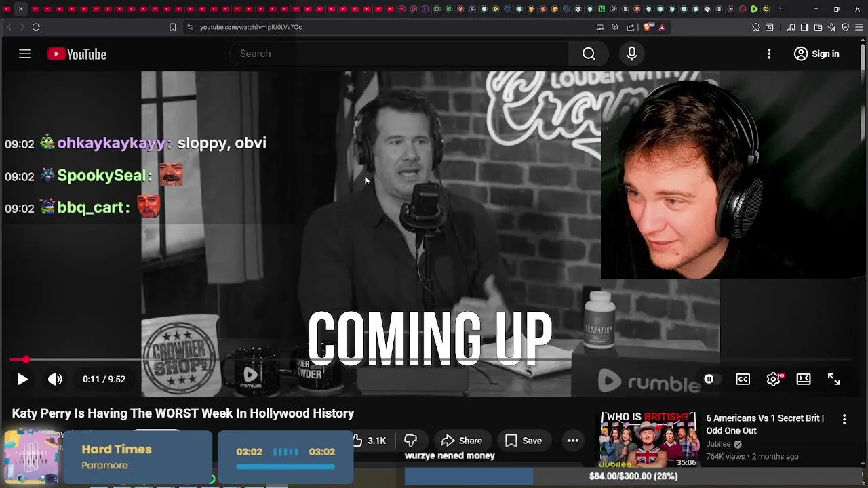The width and height of the screenshot is (868, 488).
Task: Open the player settings gear
Action: coord(773,379)
